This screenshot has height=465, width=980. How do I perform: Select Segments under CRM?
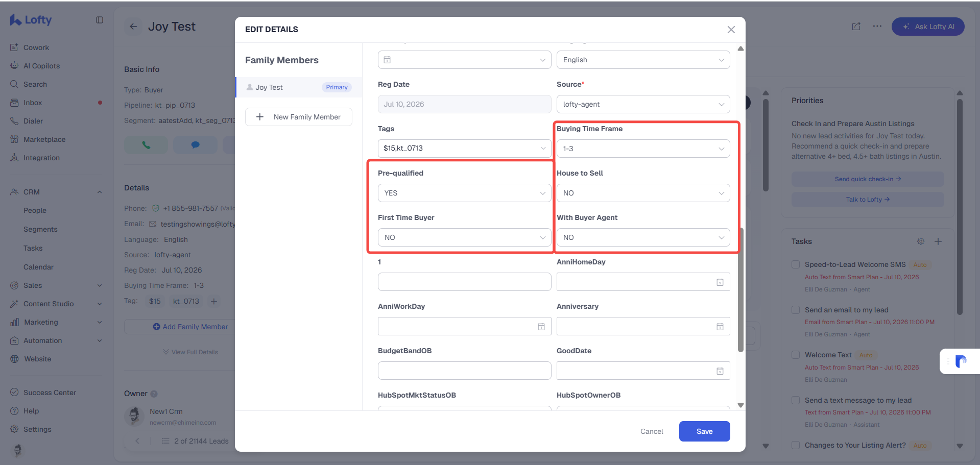(x=40, y=229)
